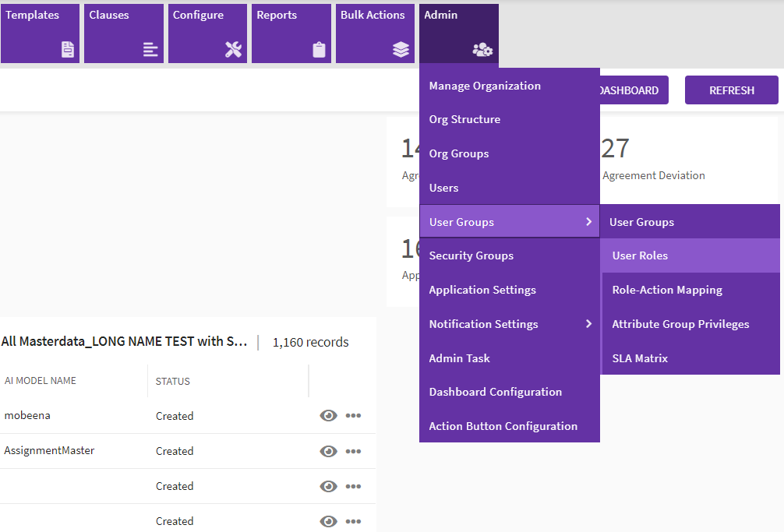Click the Clauses lines icon
This screenshot has height=532, width=784.
(x=150, y=50)
